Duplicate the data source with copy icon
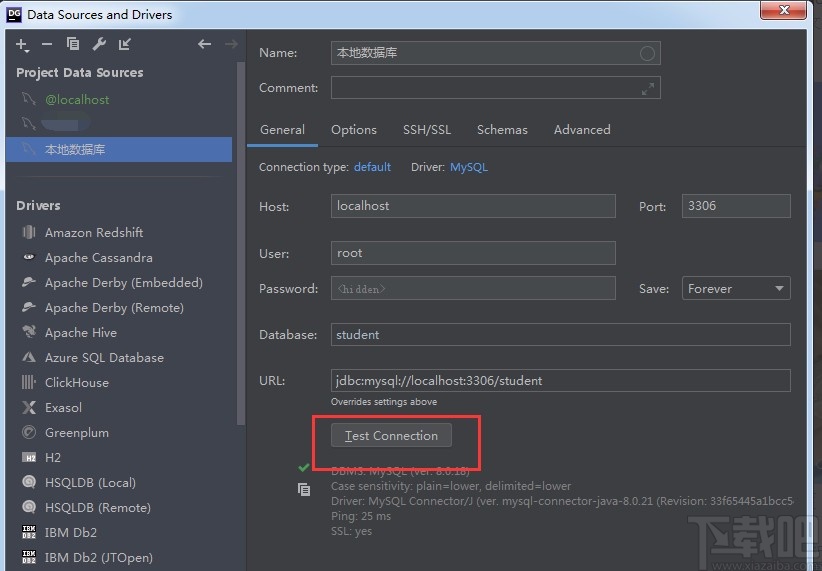 [73, 44]
